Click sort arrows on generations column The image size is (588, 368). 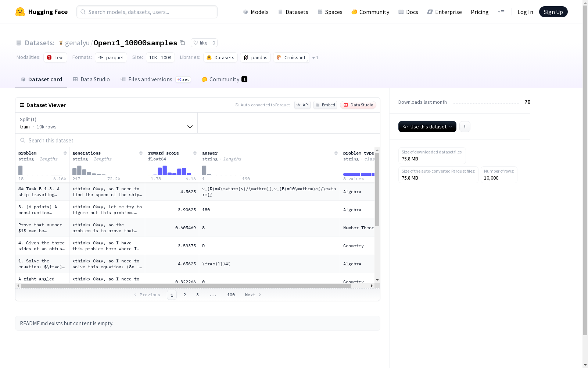point(141,153)
